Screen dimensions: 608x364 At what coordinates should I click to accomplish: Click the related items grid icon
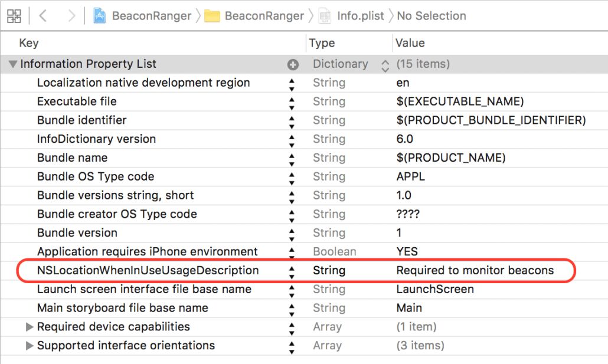pyautogui.click(x=14, y=15)
